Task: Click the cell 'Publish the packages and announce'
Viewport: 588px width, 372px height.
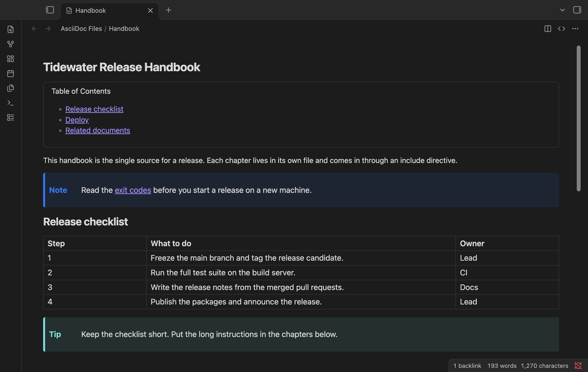Action: tap(301, 302)
